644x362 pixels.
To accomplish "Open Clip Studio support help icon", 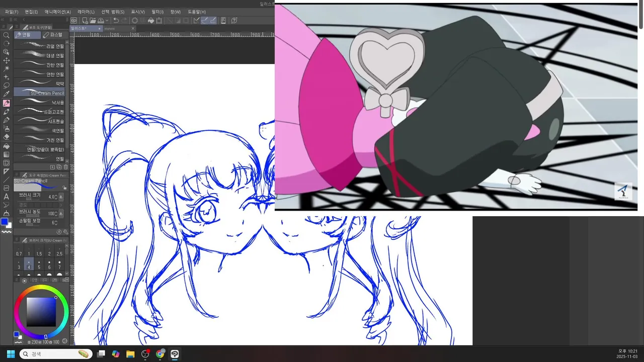I will (x=234, y=21).
